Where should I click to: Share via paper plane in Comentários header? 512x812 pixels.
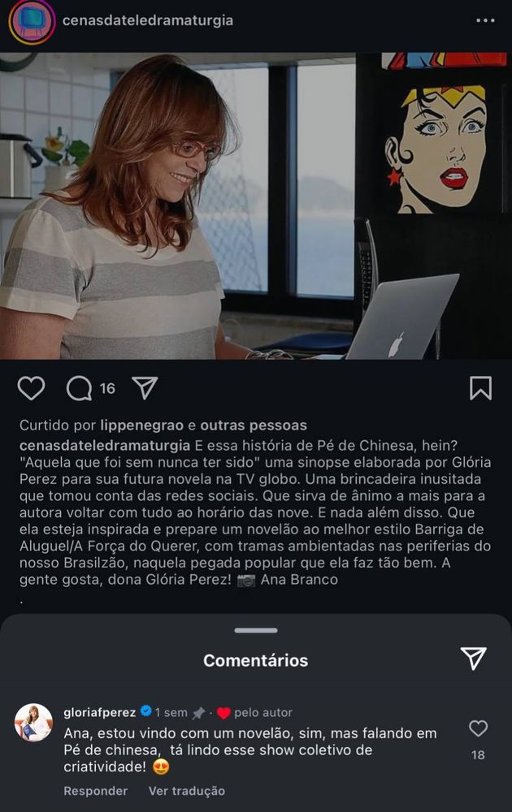[473, 659]
